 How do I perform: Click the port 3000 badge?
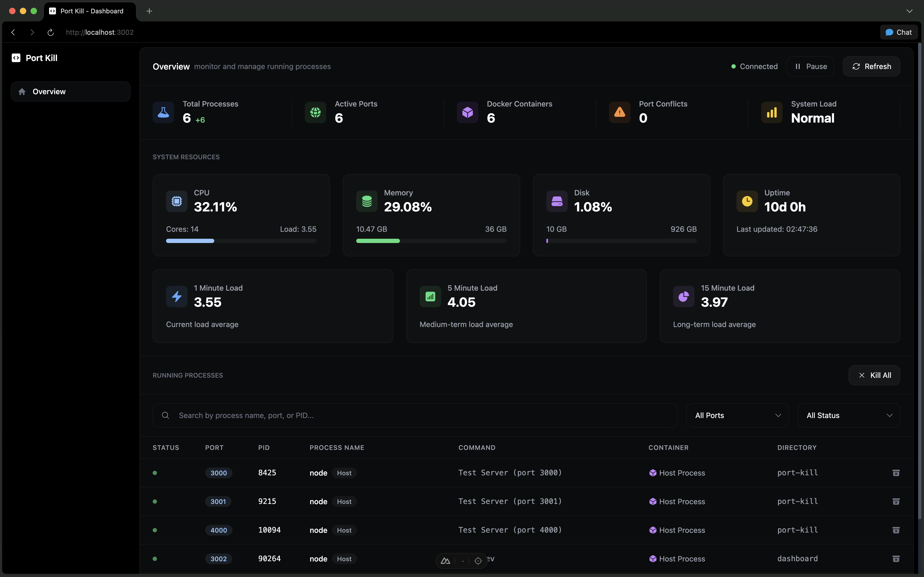[x=218, y=473]
